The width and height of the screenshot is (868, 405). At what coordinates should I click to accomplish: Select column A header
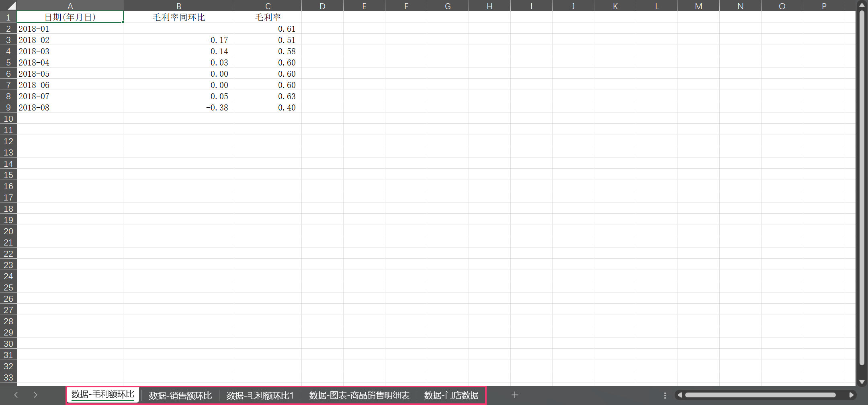coord(70,6)
